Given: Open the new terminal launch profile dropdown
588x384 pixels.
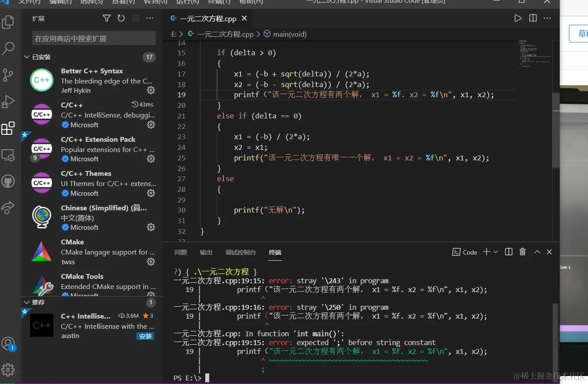Looking at the screenshot, I should pos(496,252).
